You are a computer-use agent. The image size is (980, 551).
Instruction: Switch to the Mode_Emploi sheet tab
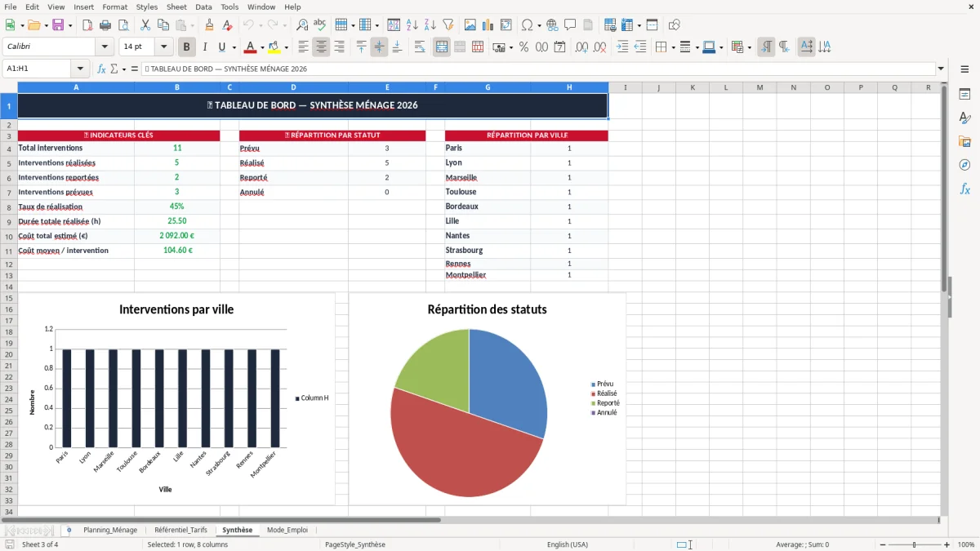[x=287, y=530]
